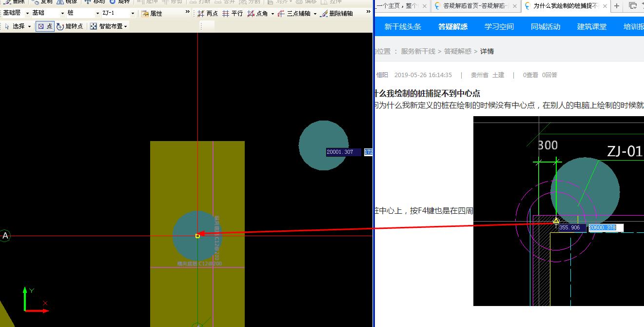Click the axis A bubble marker
The width and height of the screenshot is (644, 327).
[5, 236]
